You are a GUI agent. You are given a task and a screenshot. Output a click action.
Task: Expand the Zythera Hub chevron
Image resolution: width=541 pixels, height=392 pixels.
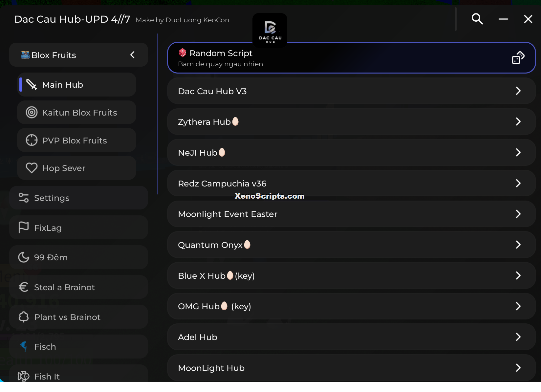tap(518, 121)
